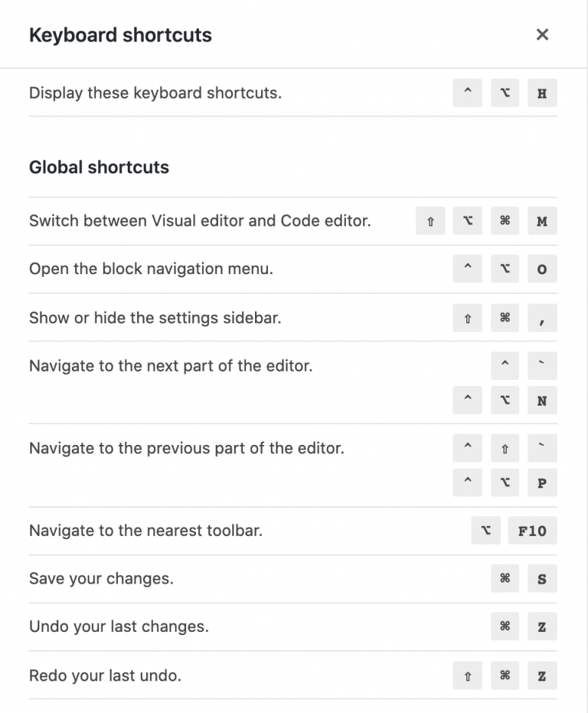Click 'Switch between Visual editor and Code editor.'
This screenshot has height=713, width=588.
coord(200,221)
